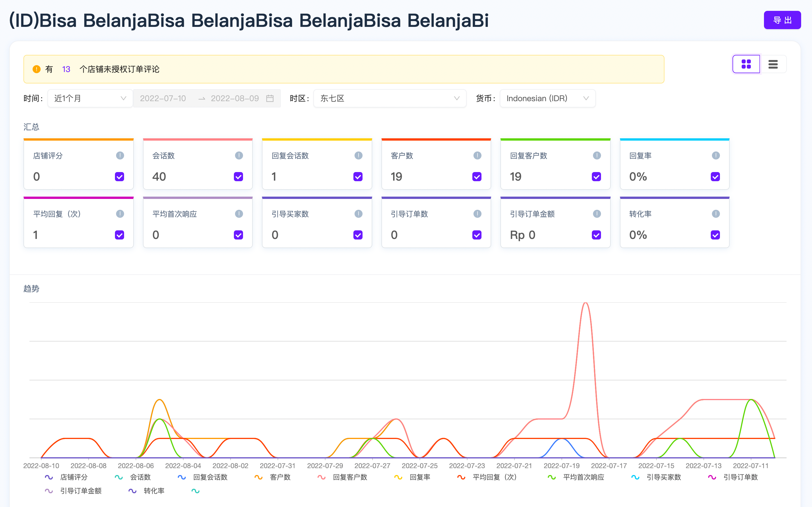812x507 pixels.
Task: Click start date field 2022-07-10
Action: 163,98
